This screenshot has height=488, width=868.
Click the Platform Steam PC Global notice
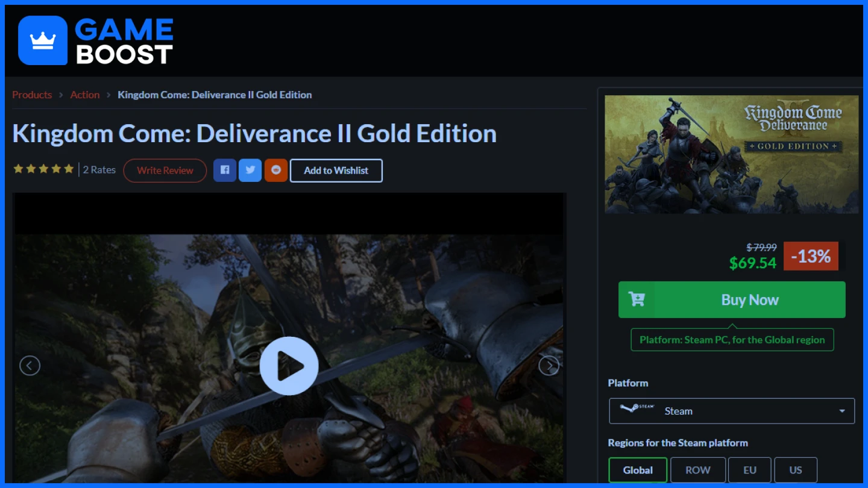pos(732,340)
